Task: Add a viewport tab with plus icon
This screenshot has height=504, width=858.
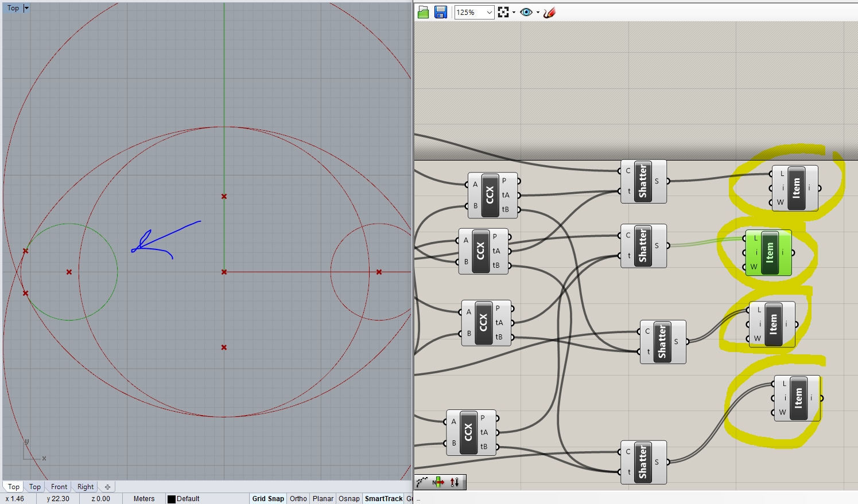Action: pos(107,487)
